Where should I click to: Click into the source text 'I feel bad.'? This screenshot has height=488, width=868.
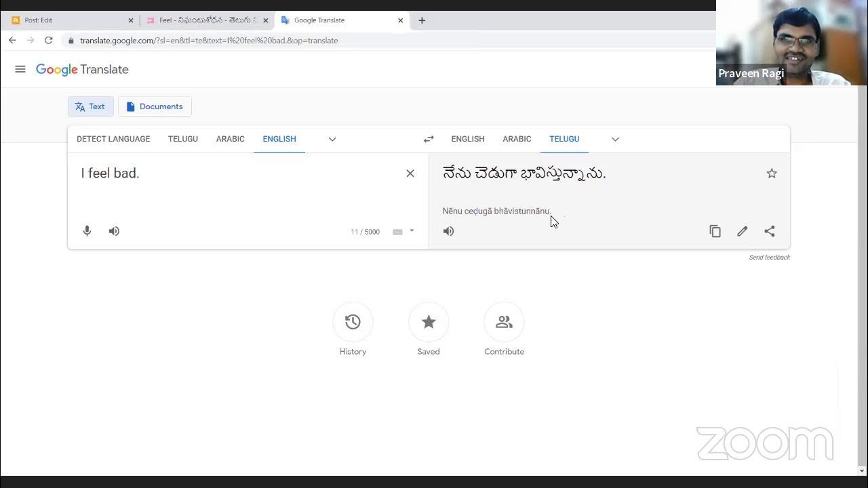pos(110,174)
